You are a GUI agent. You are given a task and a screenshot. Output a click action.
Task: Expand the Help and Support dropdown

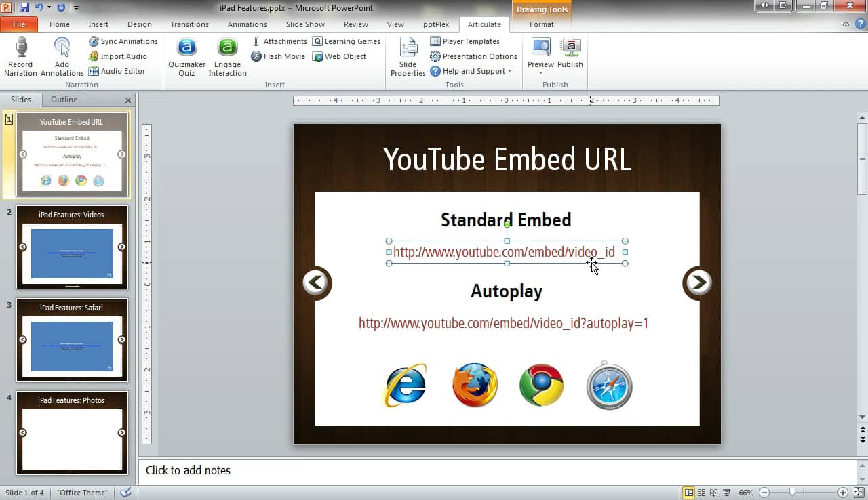509,71
